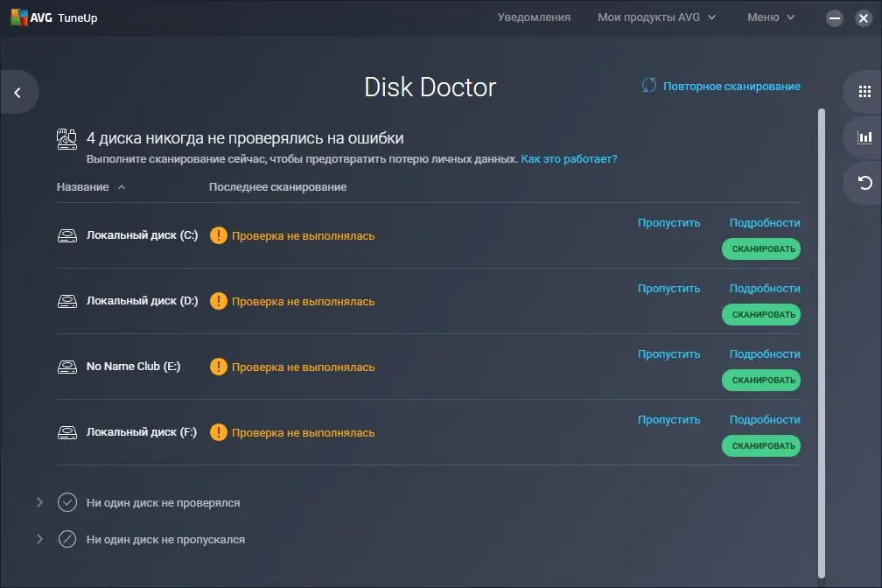The width and height of the screenshot is (882, 588).
Task: Click the checkmark circle icon for checked disks
Action: click(x=67, y=502)
